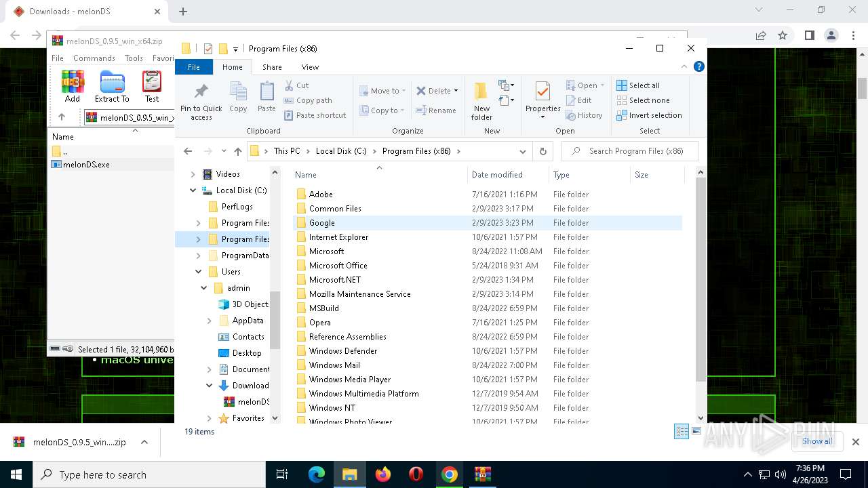Expand AppData tree node

pos(210,321)
